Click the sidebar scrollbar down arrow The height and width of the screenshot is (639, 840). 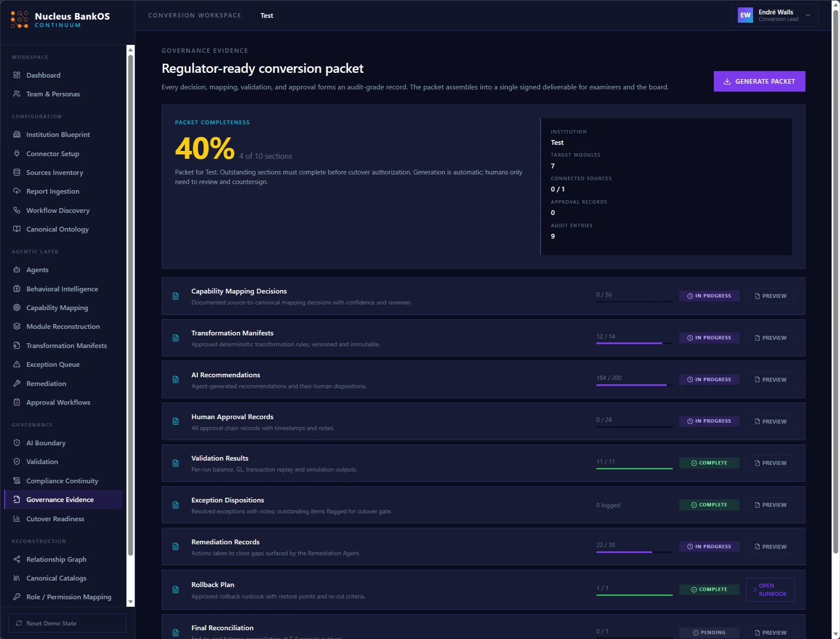(x=130, y=602)
